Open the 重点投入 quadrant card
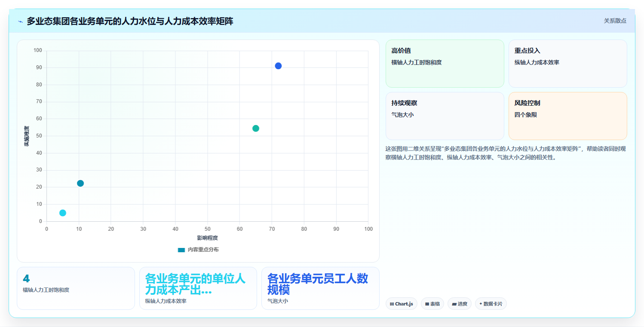Viewport: 644px width, 327px height. tap(567, 64)
